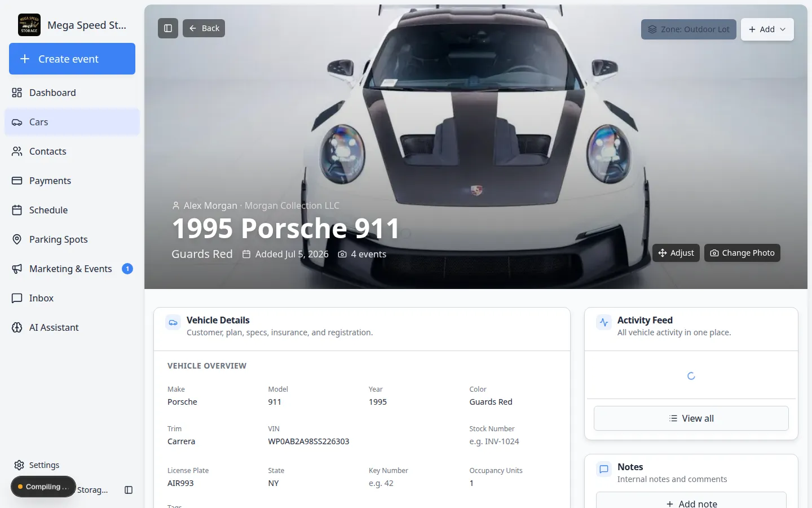Click the Change Photo button
This screenshot has width=812, height=508.
[742, 253]
